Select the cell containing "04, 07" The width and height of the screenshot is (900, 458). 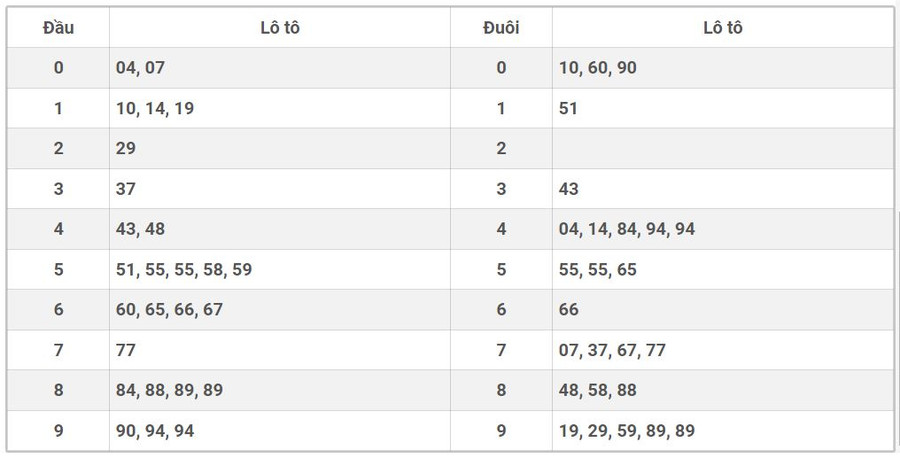(140, 68)
